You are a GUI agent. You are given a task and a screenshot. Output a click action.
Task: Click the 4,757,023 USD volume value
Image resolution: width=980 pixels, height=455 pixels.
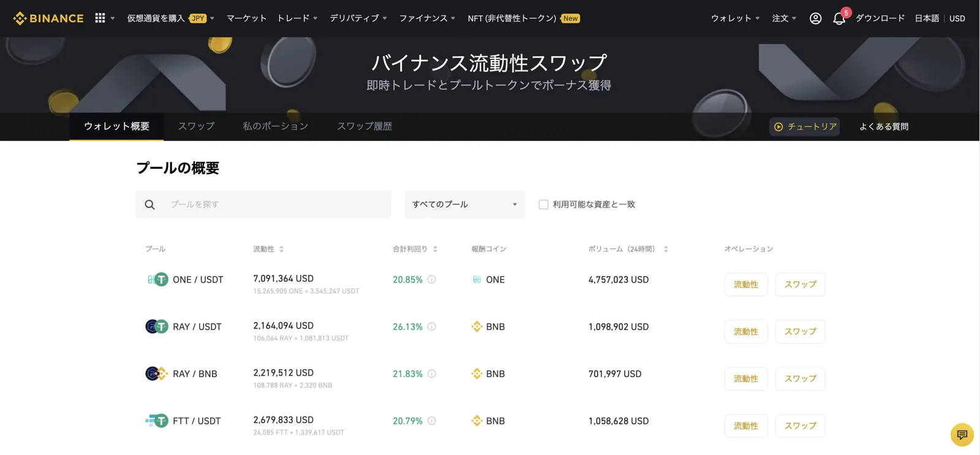619,280
